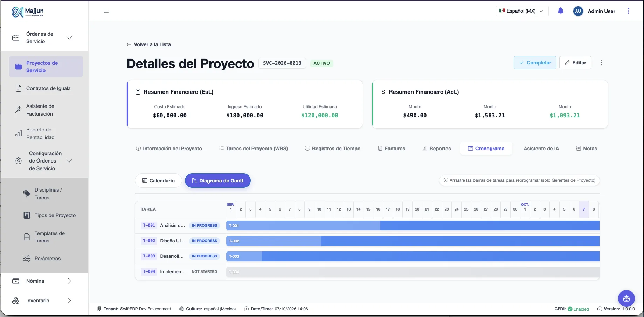The image size is (644, 317).
Task: Open the chatbot assistant floating button
Action: pyautogui.click(x=626, y=298)
